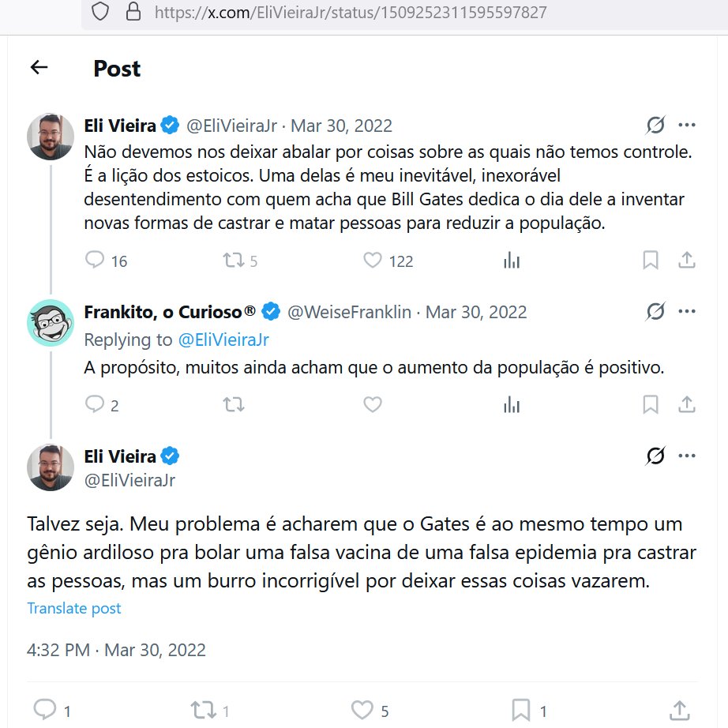Image resolution: width=728 pixels, height=728 pixels.
Task: Open the site security lock icon in address bar
Action: 133,12
